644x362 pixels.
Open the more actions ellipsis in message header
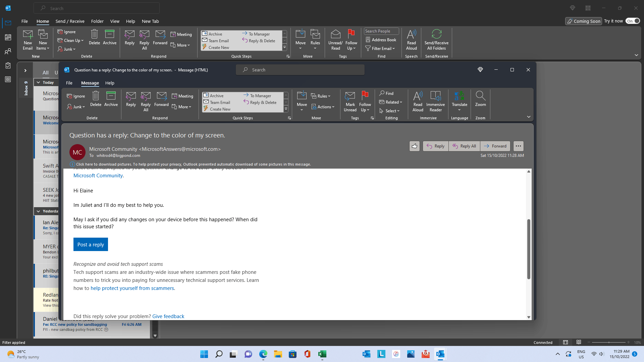pyautogui.click(x=518, y=146)
